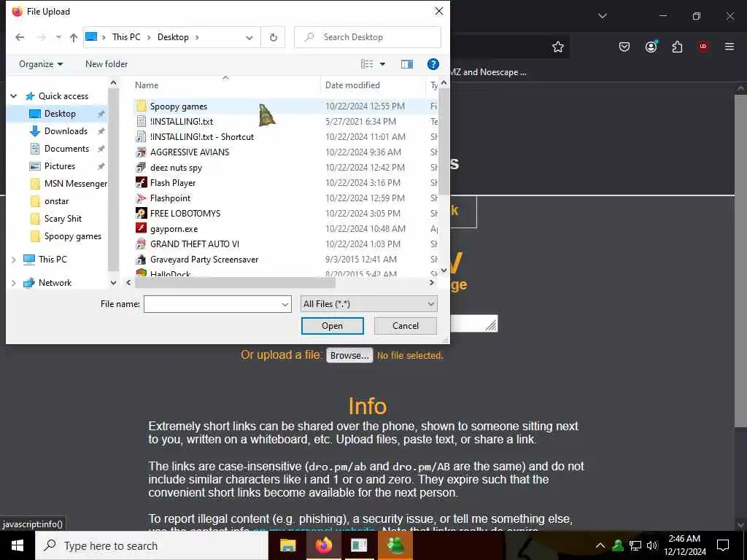Go back using the dialog back arrow
This screenshot has width=747, height=560.
[x=20, y=37]
